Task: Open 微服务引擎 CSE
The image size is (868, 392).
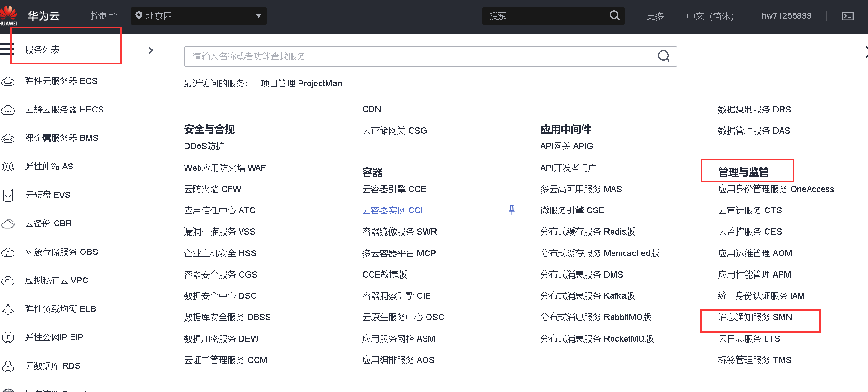Action: tap(572, 210)
